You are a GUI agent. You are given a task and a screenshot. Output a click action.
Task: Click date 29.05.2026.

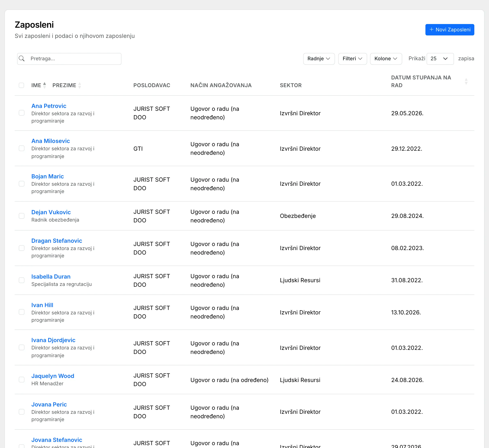(x=407, y=113)
